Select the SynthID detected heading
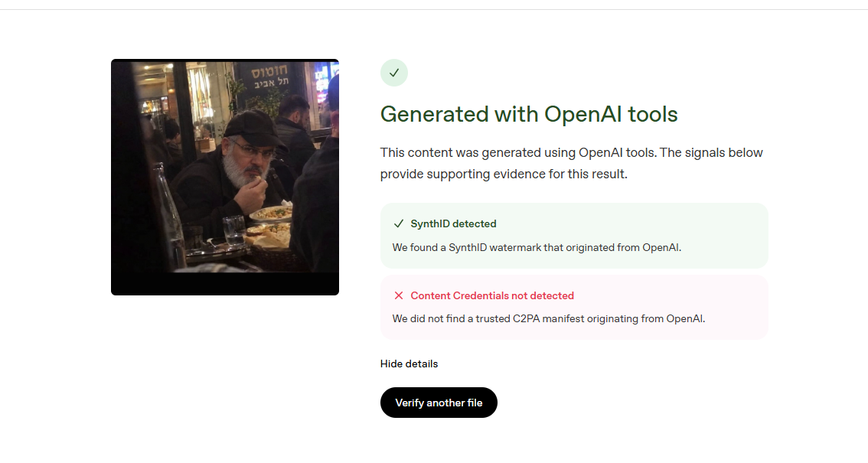The height and width of the screenshot is (463, 868). pos(453,224)
